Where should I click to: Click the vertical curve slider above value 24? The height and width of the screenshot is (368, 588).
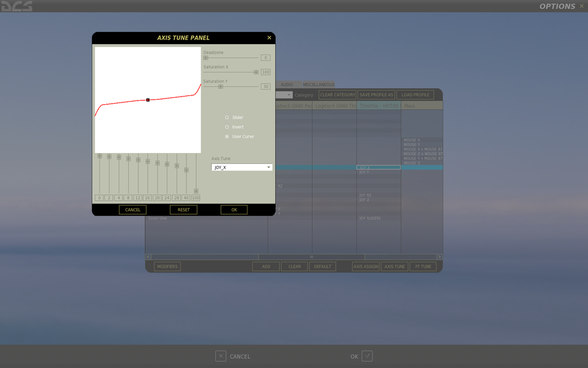167,164
